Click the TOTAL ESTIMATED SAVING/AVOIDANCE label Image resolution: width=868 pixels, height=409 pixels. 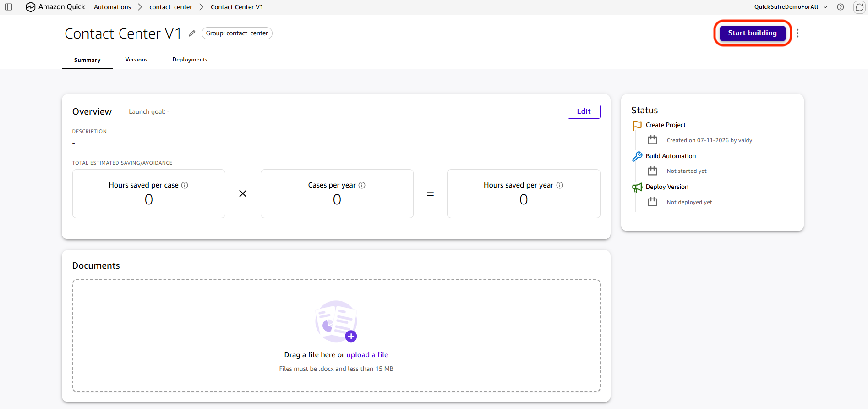(x=122, y=163)
